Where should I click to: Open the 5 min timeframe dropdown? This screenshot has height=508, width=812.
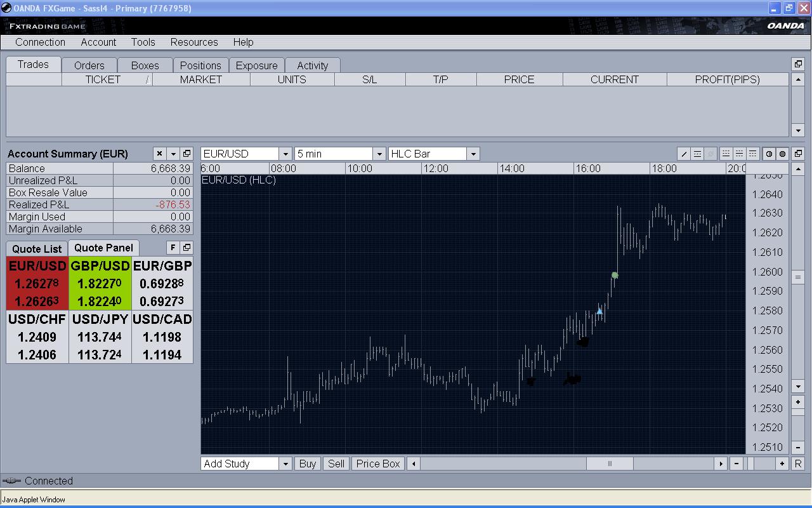click(x=379, y=154)
